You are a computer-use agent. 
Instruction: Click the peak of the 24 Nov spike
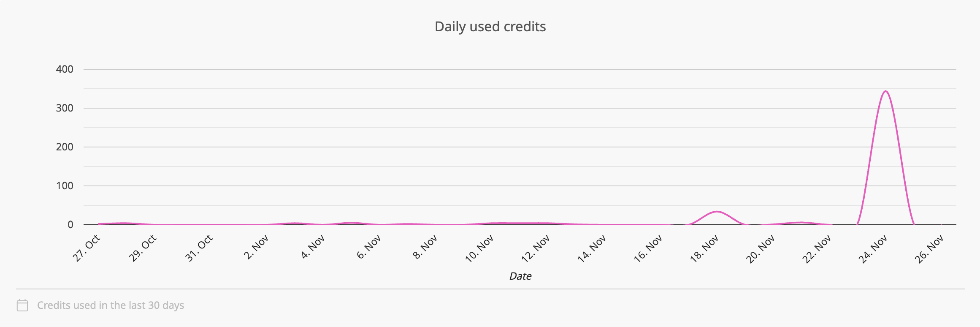[885, 91]
